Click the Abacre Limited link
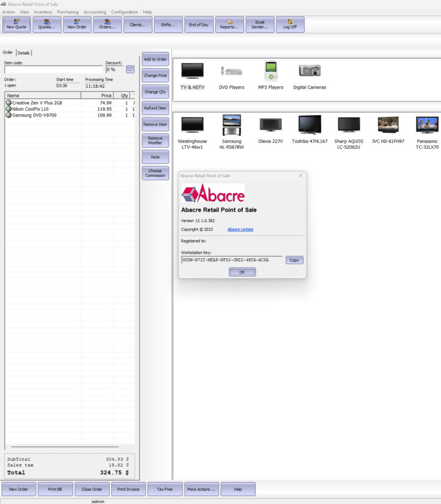The width and height of the screenshot is (441, 504). [240, 229]
